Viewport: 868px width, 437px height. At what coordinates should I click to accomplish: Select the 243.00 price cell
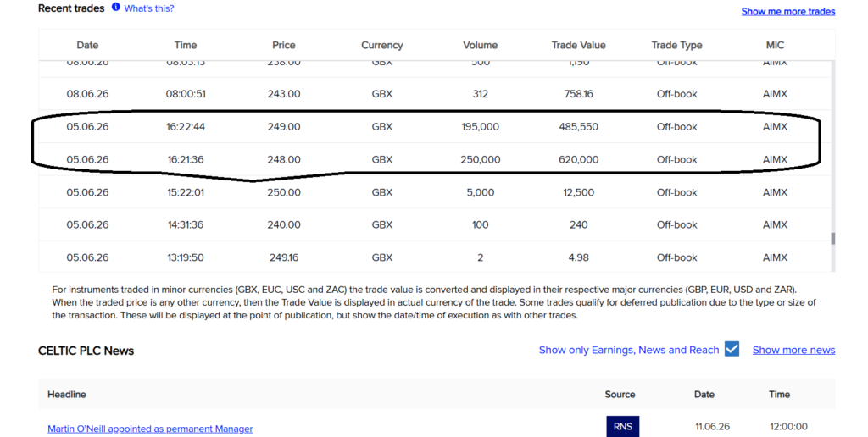pyautogui.click(x=284, y=94)
